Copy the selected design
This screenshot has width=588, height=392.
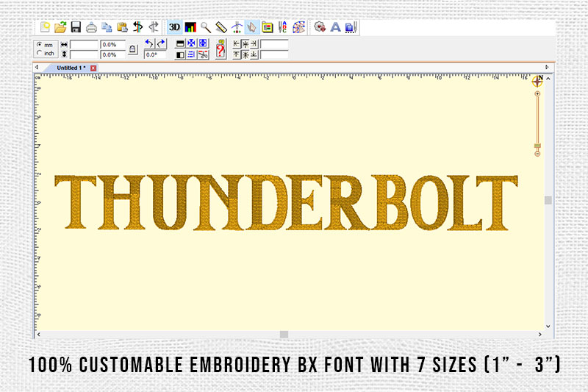click(107, 27)
